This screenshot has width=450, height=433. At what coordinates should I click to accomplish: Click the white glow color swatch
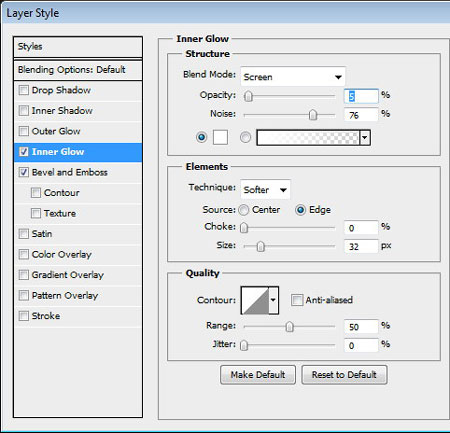coord(220,137)
